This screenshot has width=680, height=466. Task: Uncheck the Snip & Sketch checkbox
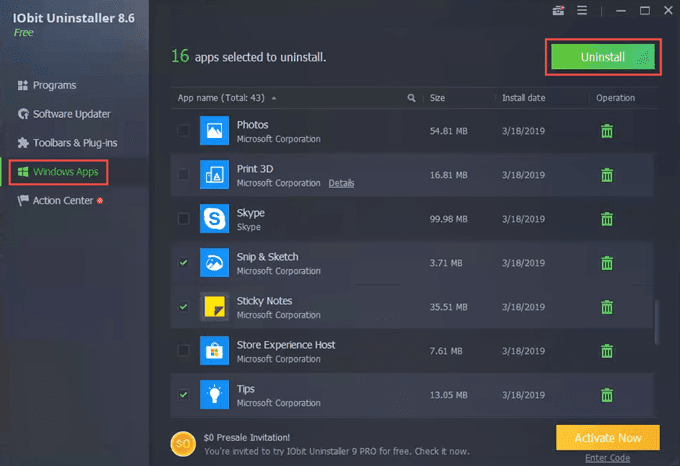pyautogui.click(x=183, y=262)
